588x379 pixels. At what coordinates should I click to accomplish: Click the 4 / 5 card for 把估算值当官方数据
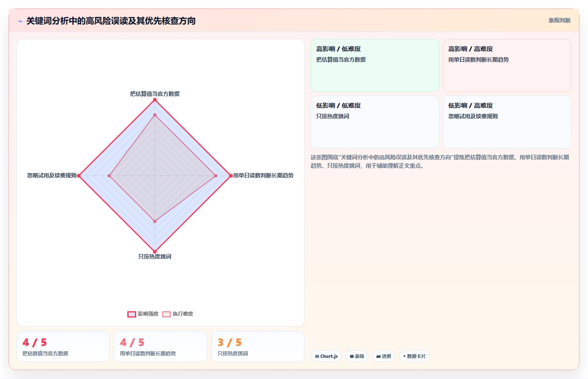point(63,346)
